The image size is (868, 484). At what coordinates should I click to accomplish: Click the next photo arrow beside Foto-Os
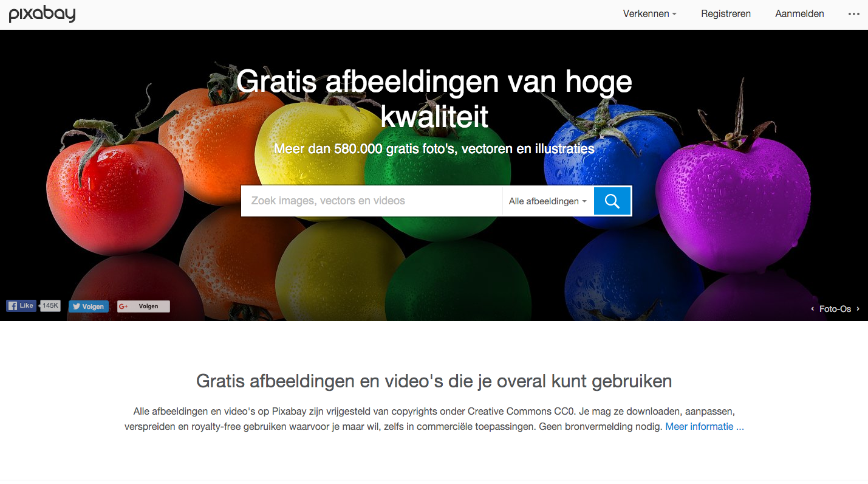pos(858,309)
